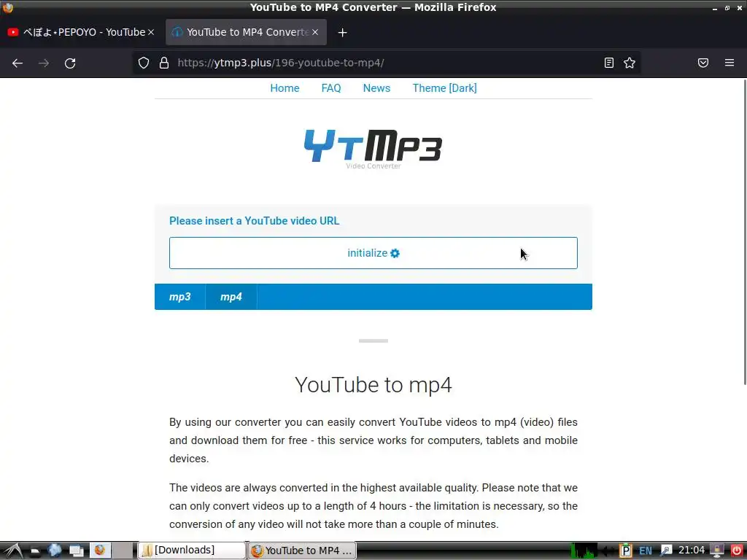Open the tracking protection shield icon
Viewport: 747px width, 560px height.
tap(144, 63)
